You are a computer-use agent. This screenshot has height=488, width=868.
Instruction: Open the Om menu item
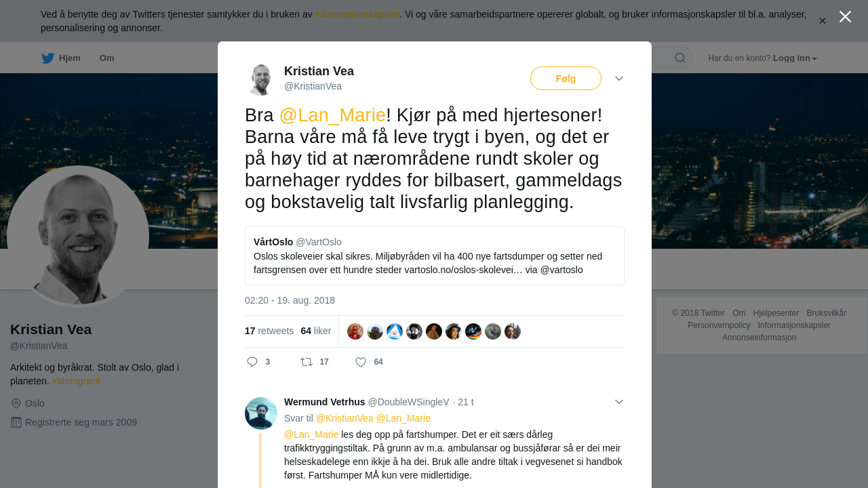[x=106, y=58]
